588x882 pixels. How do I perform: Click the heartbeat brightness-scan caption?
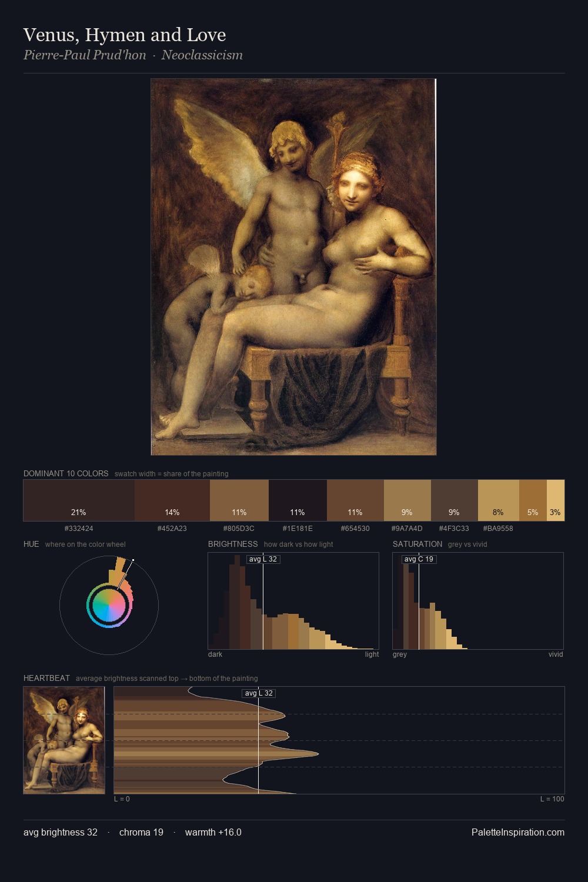[x=166, y=679]
